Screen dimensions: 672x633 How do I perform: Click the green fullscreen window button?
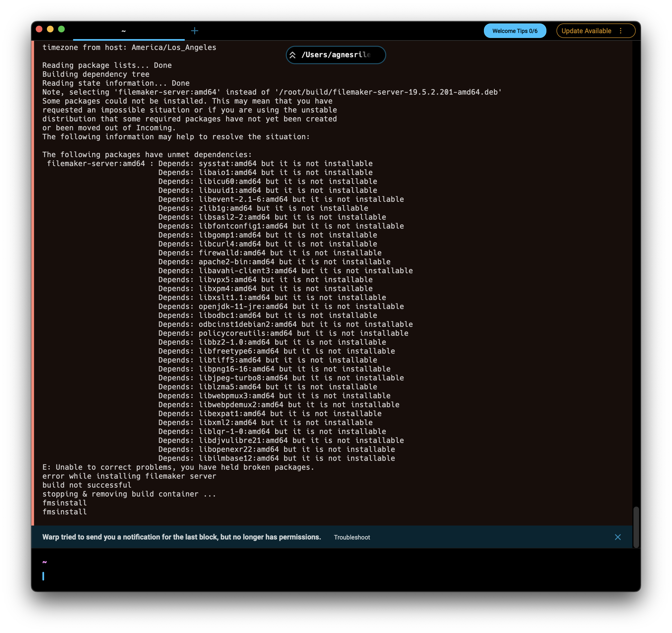[61, 29]
